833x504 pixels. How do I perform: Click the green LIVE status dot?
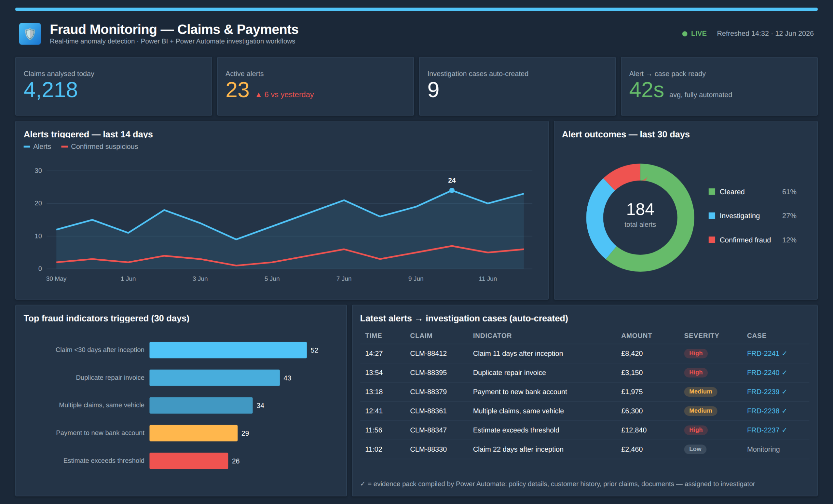coord(685,34)
